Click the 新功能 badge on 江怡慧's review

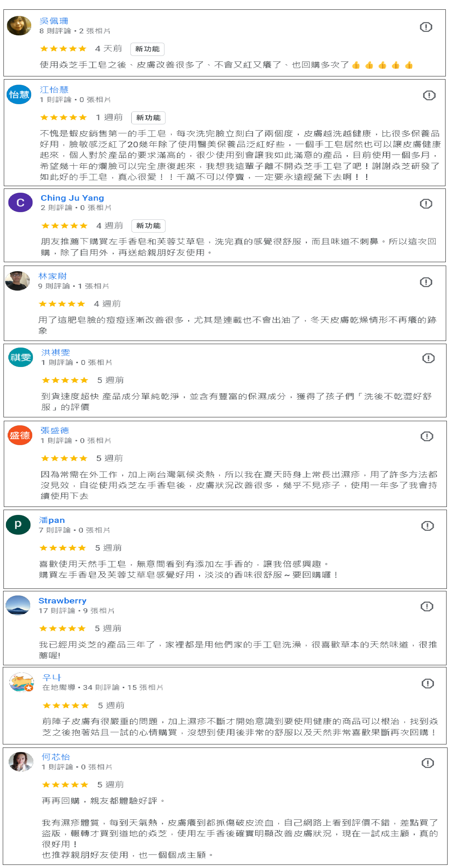(148, 118)
